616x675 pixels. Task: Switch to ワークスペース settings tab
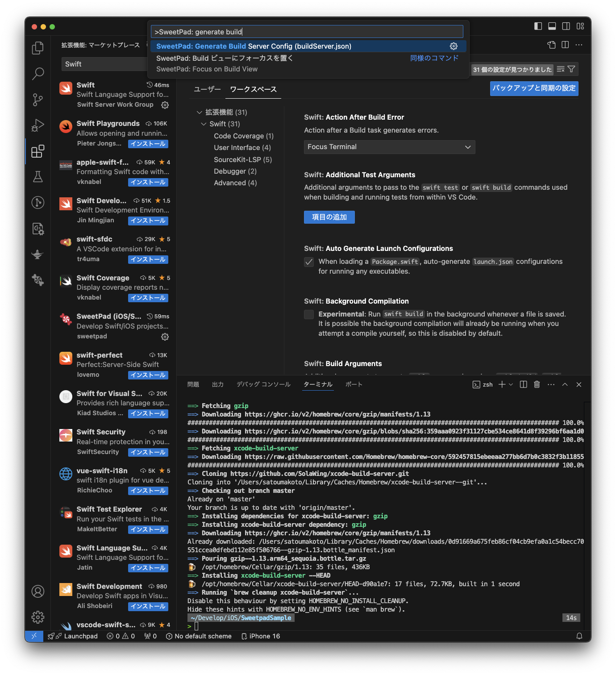253,89
